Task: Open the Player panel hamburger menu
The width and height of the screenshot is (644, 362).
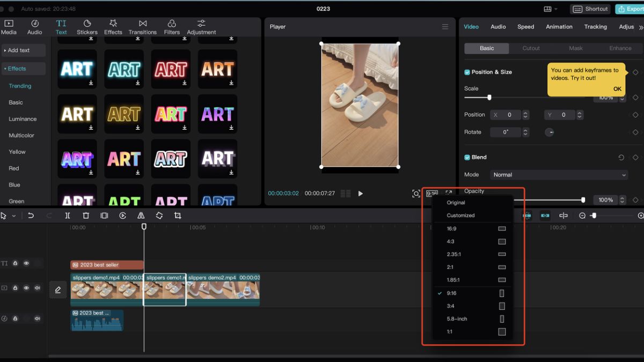Action: (x=445, y=27)
